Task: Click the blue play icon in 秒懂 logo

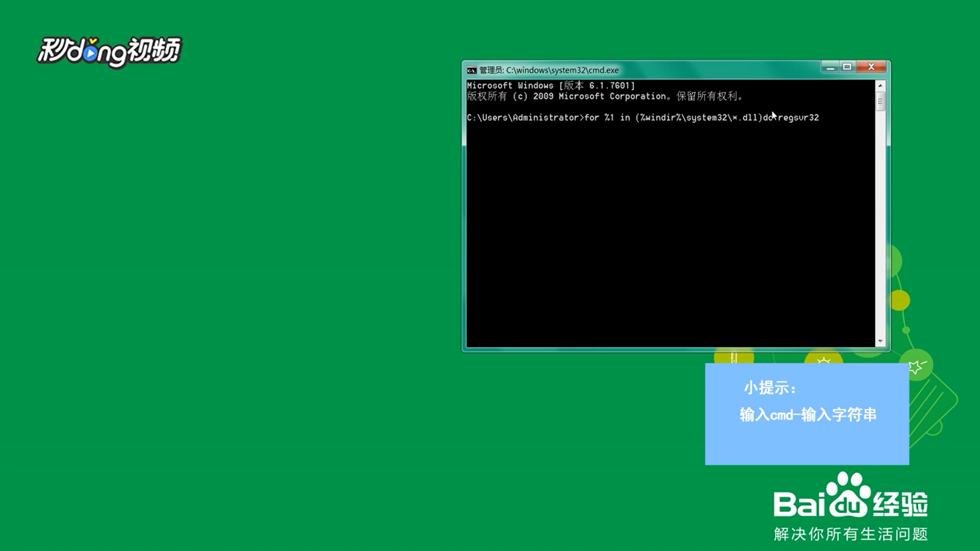Action: (x=91, y=55)
